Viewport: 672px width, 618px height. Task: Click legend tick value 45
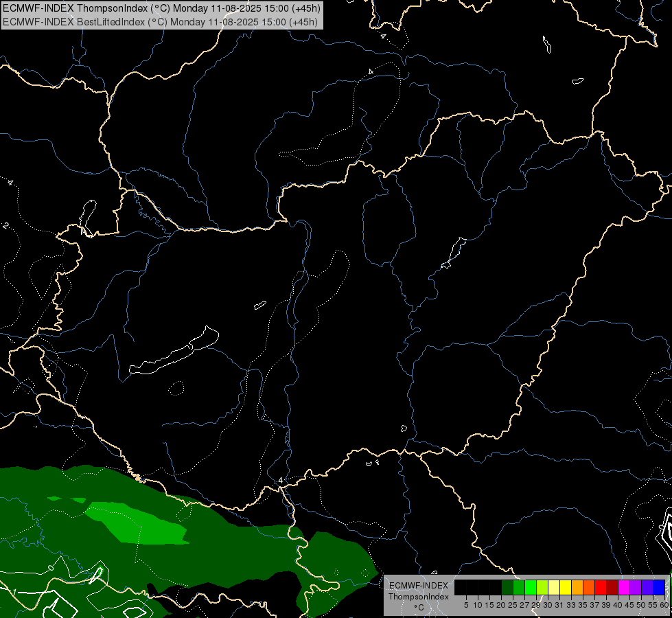(x=629, y=605)
